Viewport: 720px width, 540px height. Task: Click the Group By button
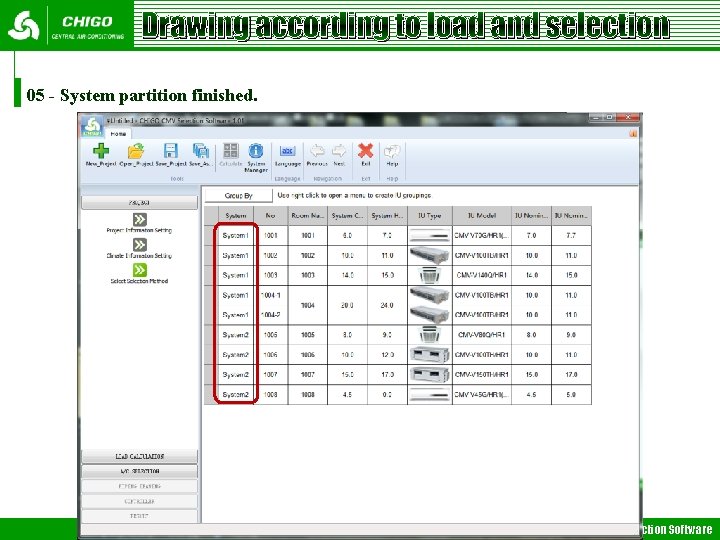tap(238, 196)
